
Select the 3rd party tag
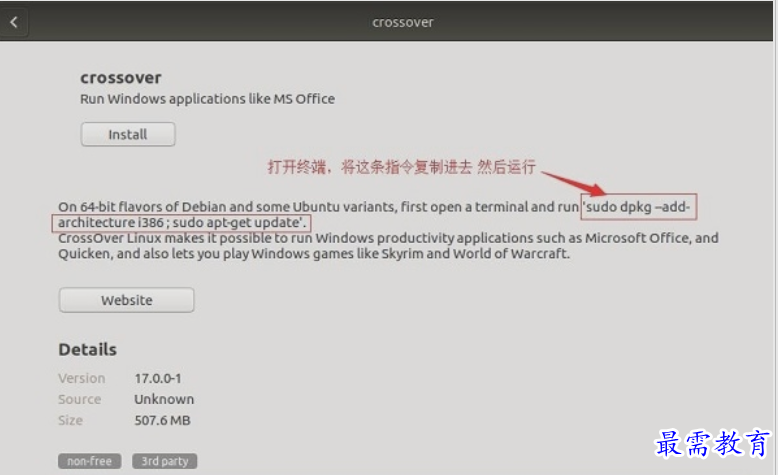pos(165,461)
